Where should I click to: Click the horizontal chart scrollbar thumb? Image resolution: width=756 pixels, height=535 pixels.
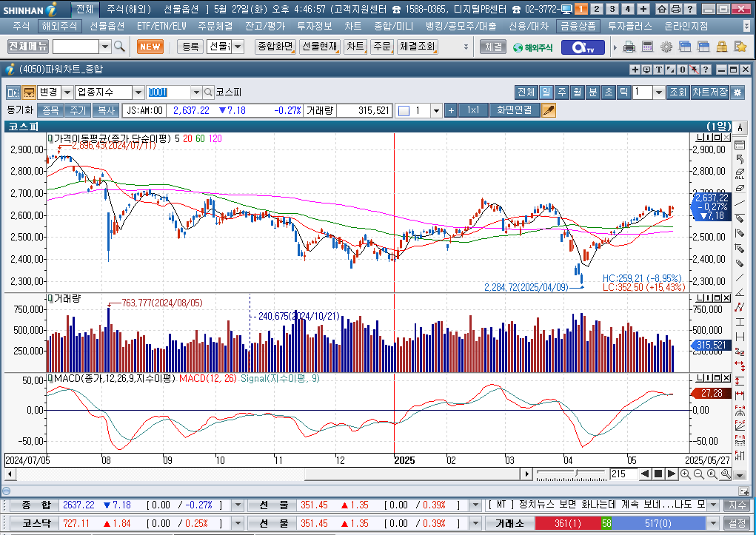coord(414,474)
